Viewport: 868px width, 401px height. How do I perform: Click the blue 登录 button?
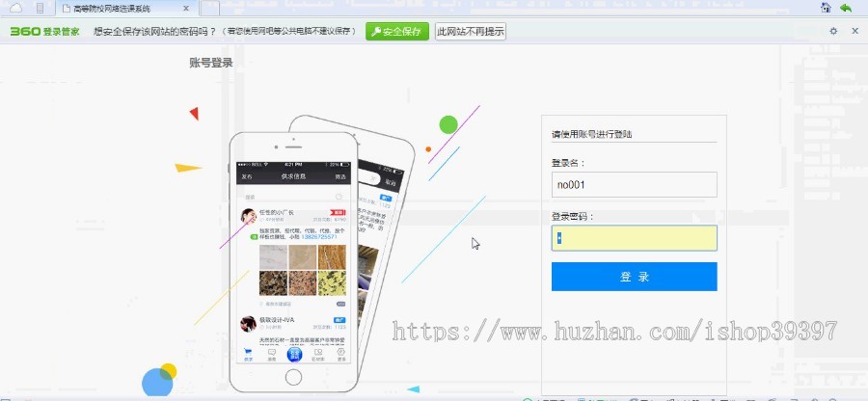click(x=634, y=277)
